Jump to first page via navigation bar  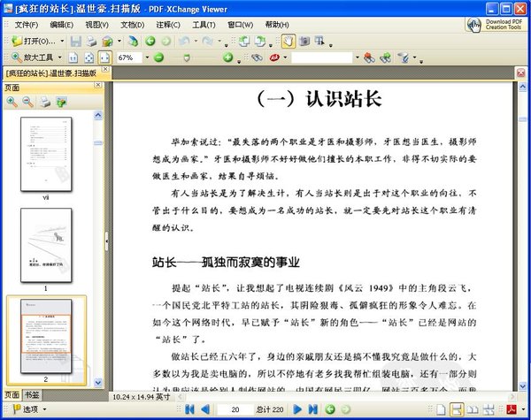click(x=189, y=409)
